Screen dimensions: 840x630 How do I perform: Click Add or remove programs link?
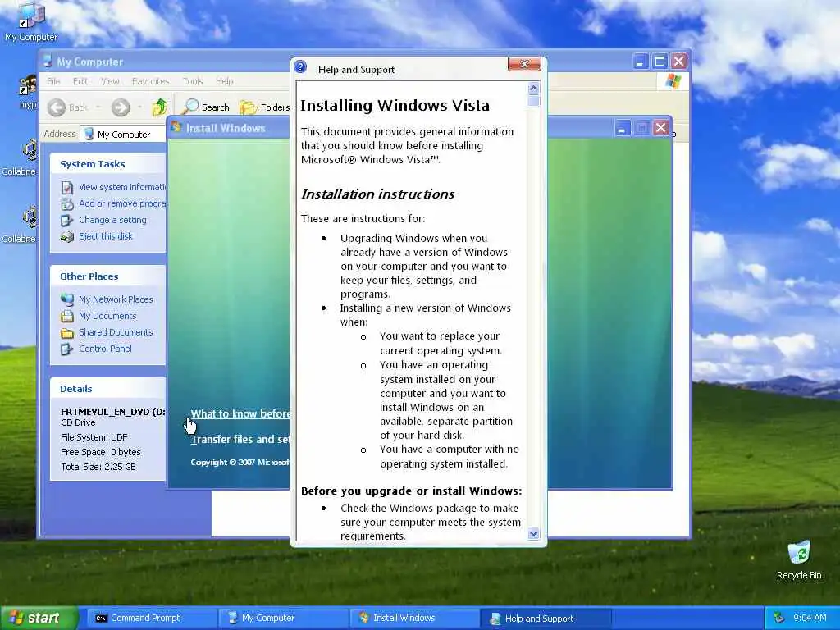pos(122,203)
